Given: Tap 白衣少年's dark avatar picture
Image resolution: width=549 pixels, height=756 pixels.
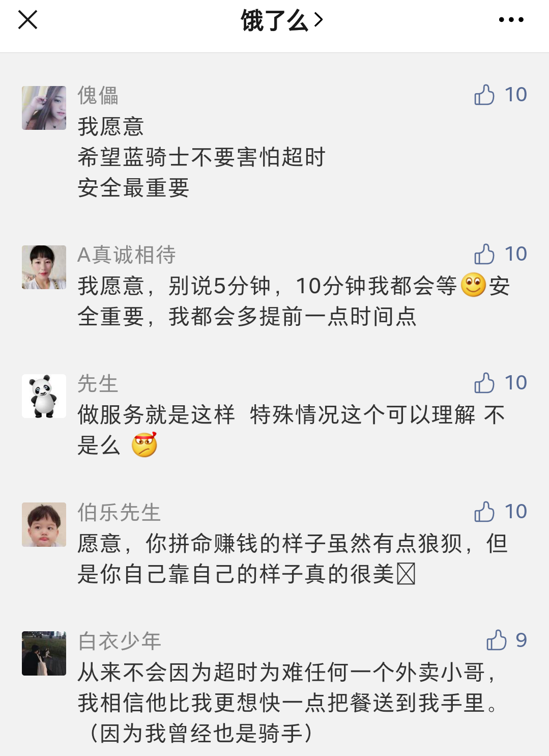Looking at the screenshot, I should 44,654.
